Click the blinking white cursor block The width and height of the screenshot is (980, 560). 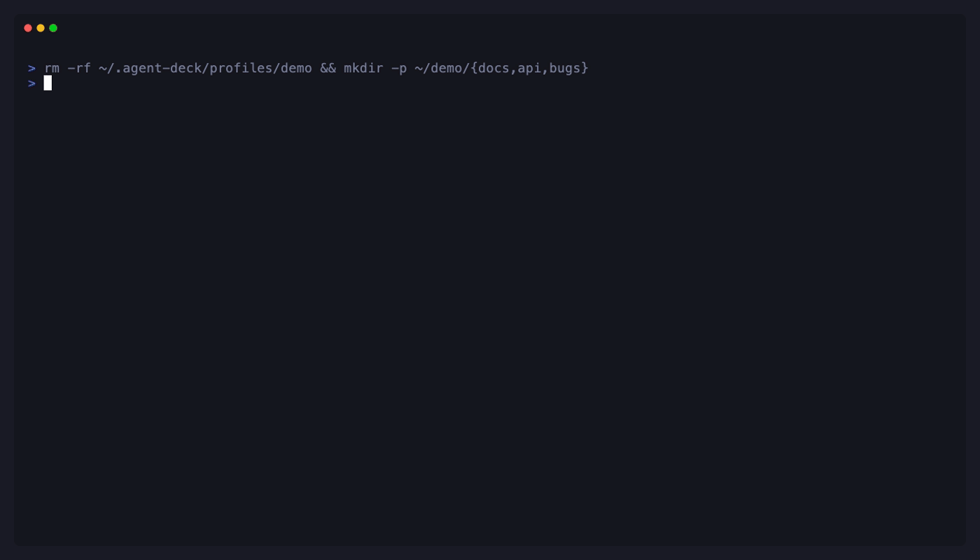point(47,83)
